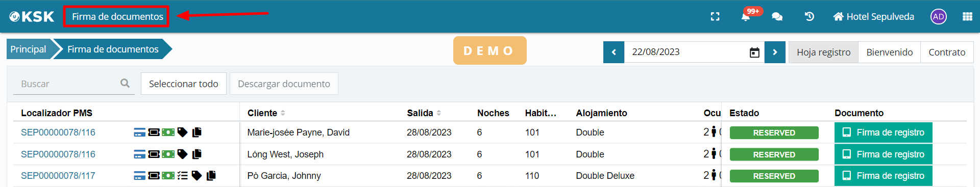
Task: Toggle fullscreen mode icon
Action: pos(715,17)
